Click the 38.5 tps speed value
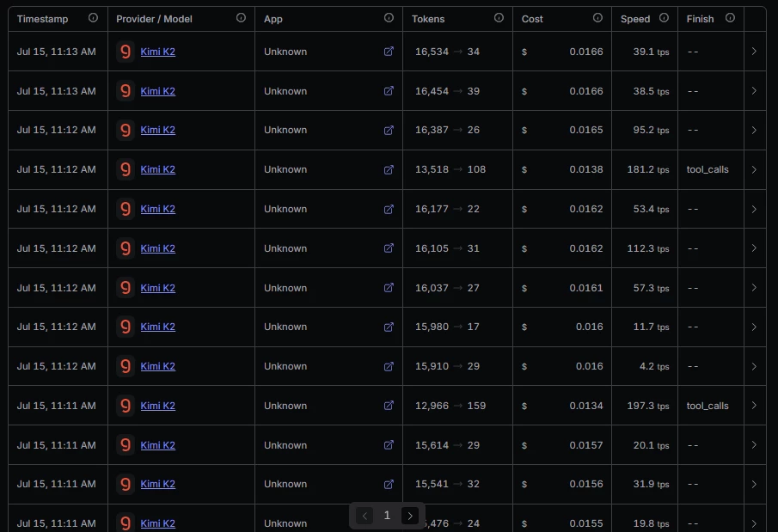This screenshot has width=778, height=532. (651, 91)
